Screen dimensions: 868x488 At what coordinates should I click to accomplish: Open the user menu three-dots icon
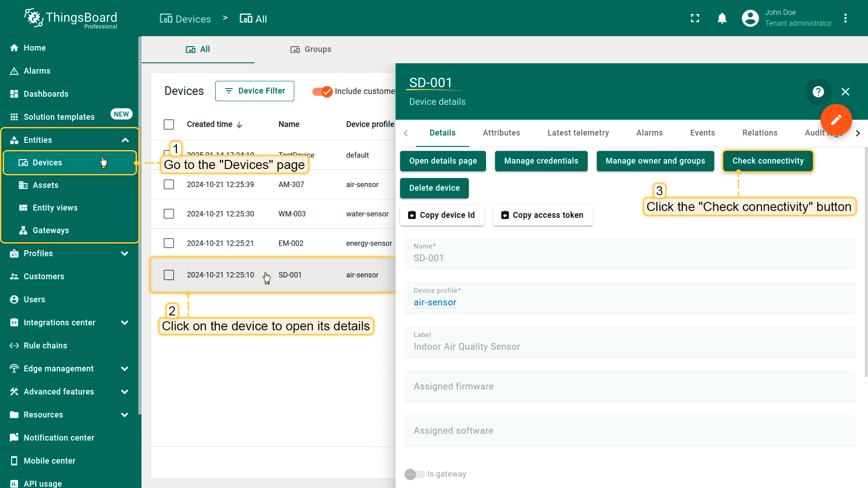click(845, 19)
